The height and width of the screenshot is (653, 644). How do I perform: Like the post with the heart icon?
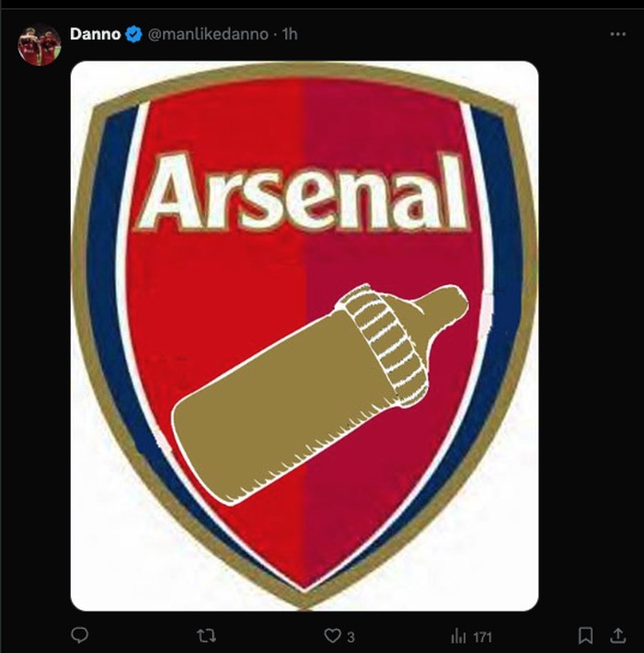[x=331, y=636]
